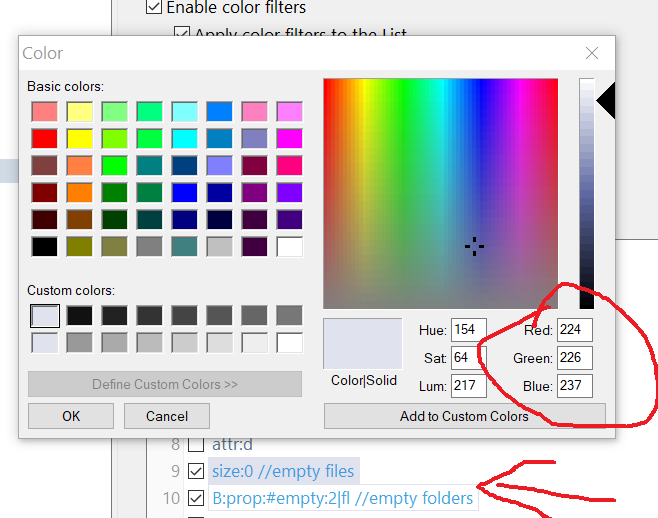Select the white basic color swatch
Viewport: 658px width, 518px height.
click(x=289, y=246)
